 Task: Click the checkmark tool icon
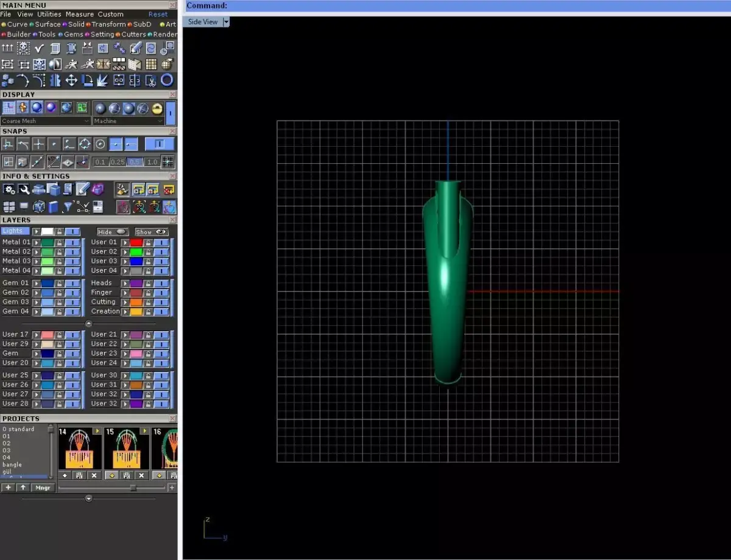[40, 48]
